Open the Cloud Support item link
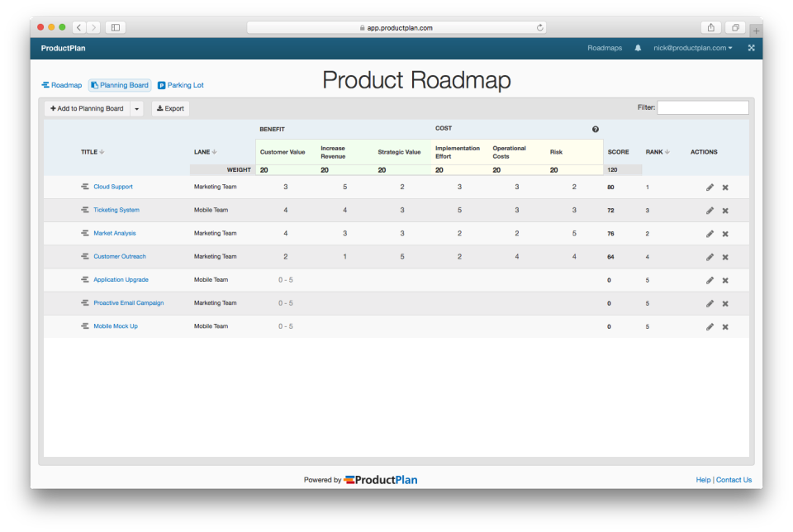This screenshot has width=793, height=532. 113,187
